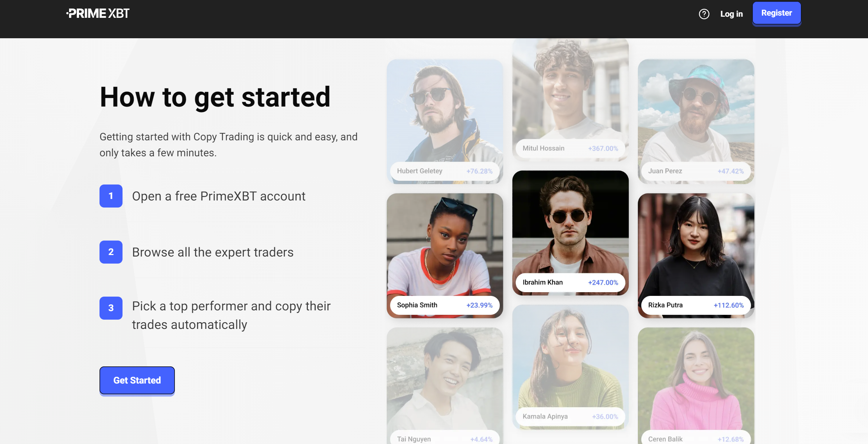Click Ibrahim Khan +247.00% return label

[603, 283]
